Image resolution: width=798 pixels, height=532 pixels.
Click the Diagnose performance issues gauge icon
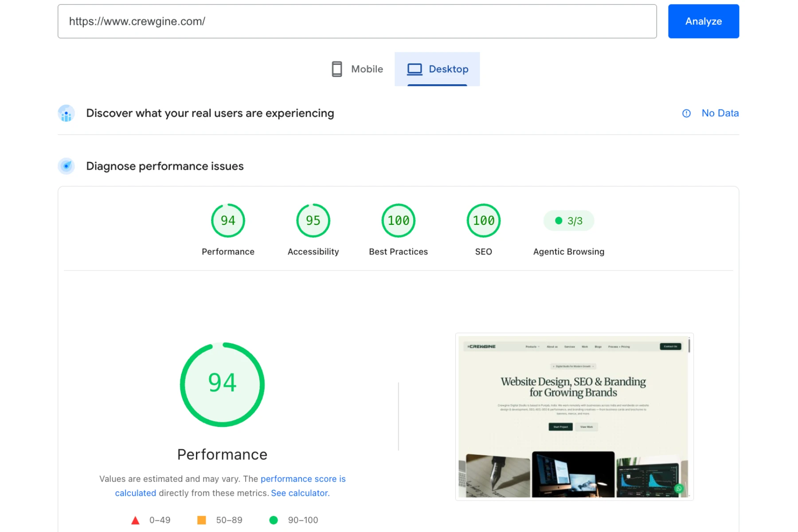pyautogui.click(x=66, y=166)
